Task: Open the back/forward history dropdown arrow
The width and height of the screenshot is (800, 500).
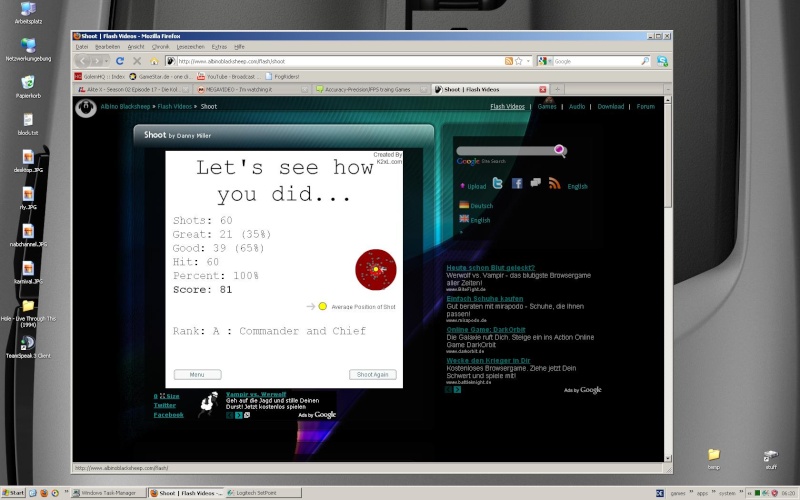Action: [x=106, y=61]
